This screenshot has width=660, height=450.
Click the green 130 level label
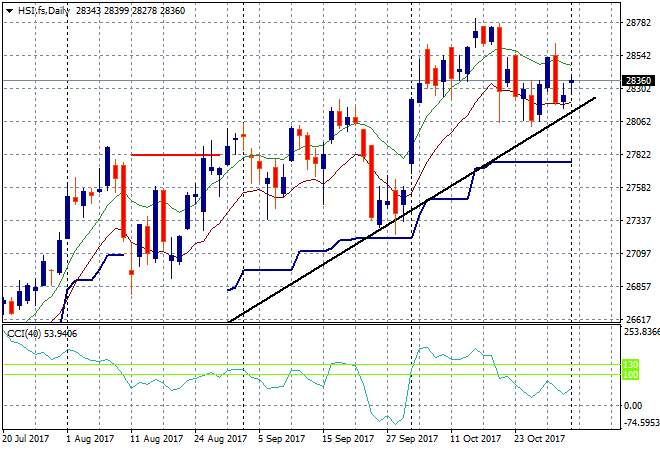click(x=630, y=365)
